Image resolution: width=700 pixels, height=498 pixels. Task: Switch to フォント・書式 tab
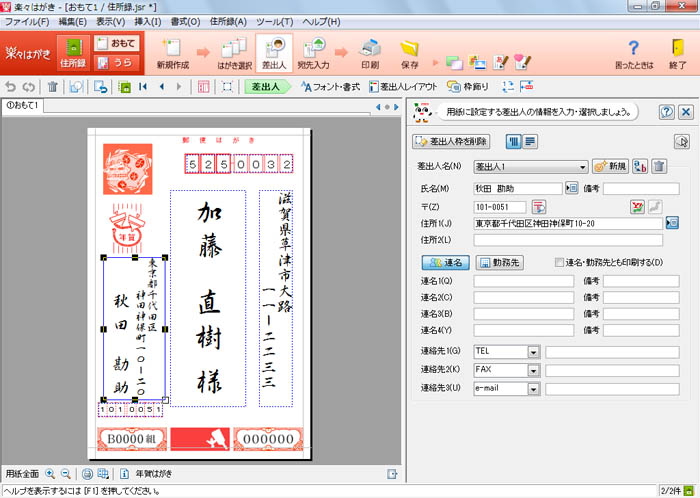click(326, 87)
